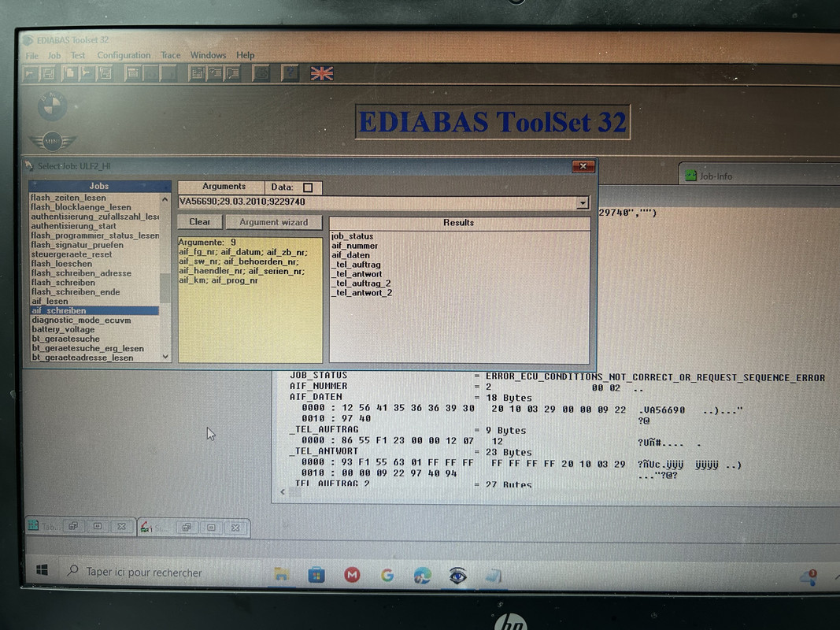Click the British flag language icon
This screenshot has width=840, height=630.
pos(321,73)
